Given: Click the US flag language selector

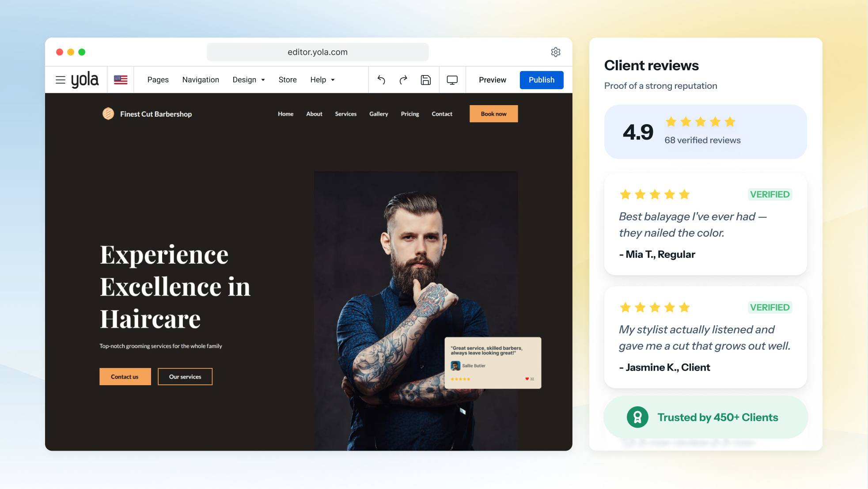Looking at the screenshot, I should click(121, 80).
